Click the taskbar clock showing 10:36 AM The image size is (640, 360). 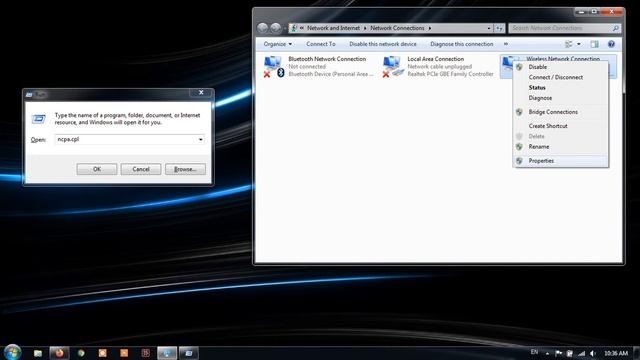coord(616,353)
